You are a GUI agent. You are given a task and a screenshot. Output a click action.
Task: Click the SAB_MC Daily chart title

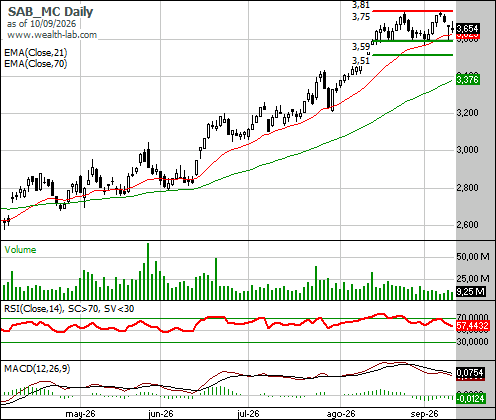50,12
